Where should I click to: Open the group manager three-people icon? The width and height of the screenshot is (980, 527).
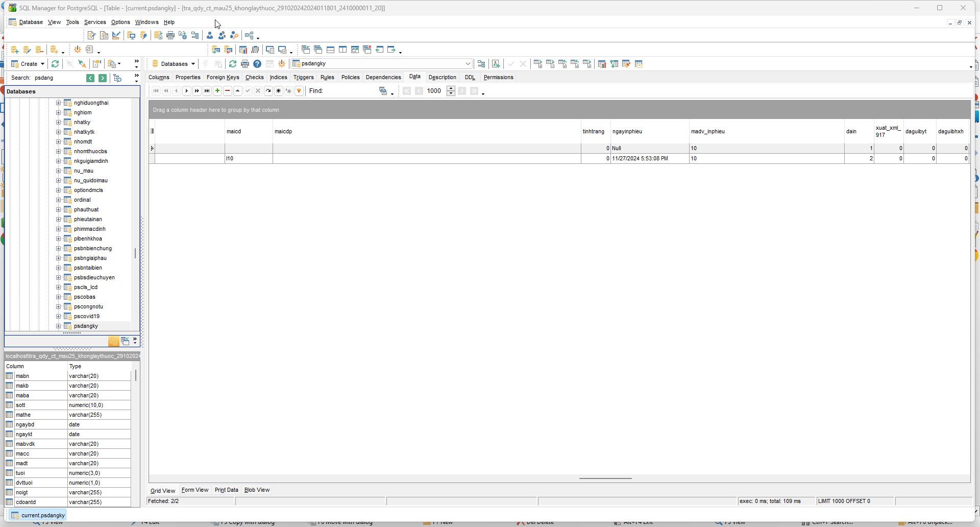222,35
